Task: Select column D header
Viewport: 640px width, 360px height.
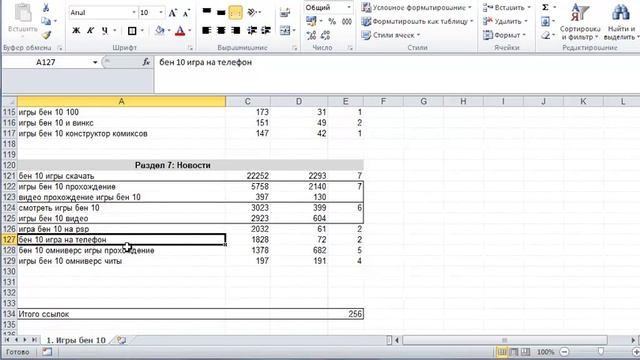Action: tap(299, 101)
